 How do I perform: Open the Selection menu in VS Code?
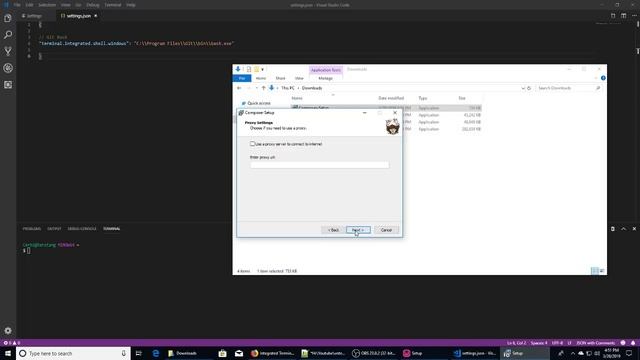47,5
